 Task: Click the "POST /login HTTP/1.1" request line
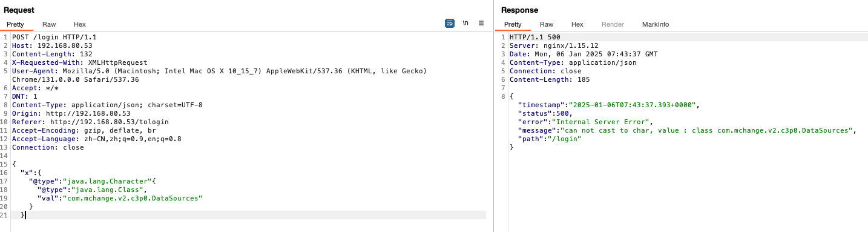tap(54, 37)
